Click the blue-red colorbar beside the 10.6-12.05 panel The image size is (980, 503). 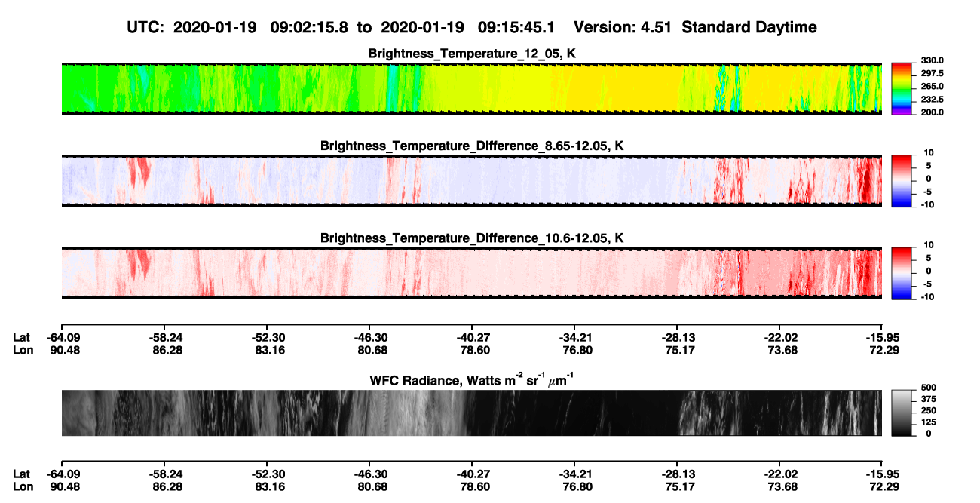pos(902,273)
